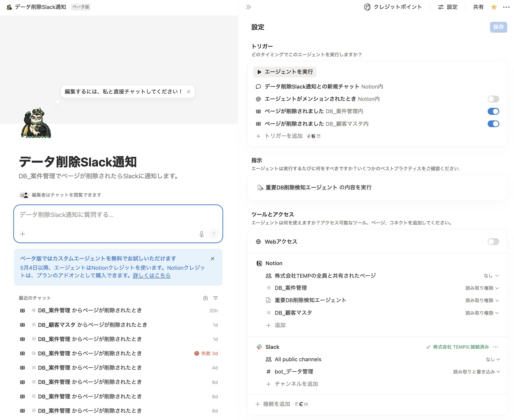Click the @ mention trigger icon
Viewport: 514px width, 420px height.
(x=258, y=99)
